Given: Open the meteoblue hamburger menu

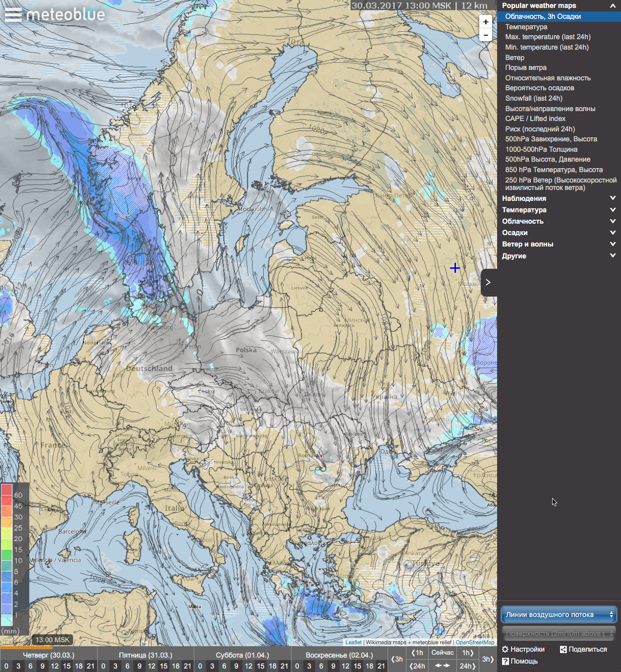Looking at the screenshot, I should pyautogui.click(x=13, y=14).
